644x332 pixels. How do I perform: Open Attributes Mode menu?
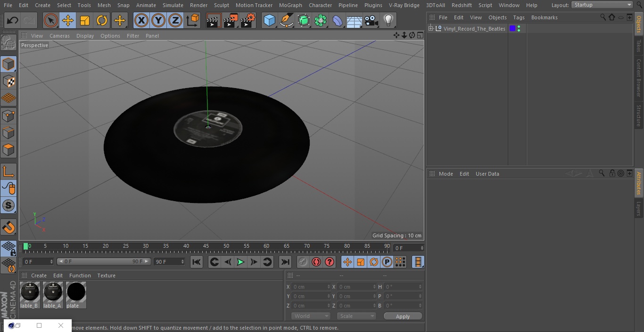446,174
